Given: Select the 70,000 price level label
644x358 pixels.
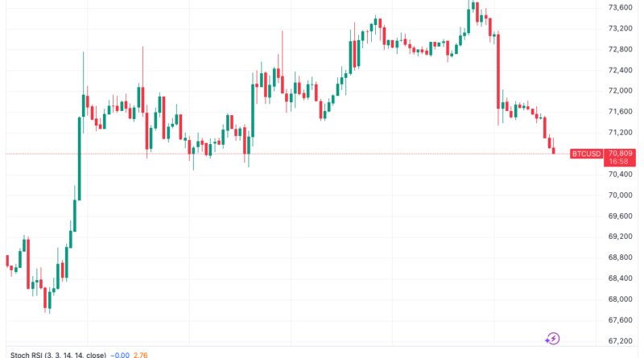Looking at the screenshot, I should tap(620, 195).
